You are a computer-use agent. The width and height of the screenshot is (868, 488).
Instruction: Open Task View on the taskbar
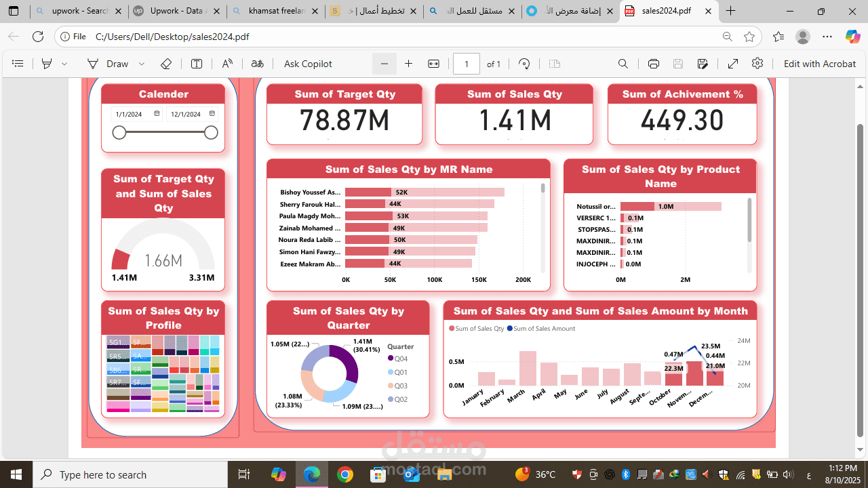[x=244, y=474]
